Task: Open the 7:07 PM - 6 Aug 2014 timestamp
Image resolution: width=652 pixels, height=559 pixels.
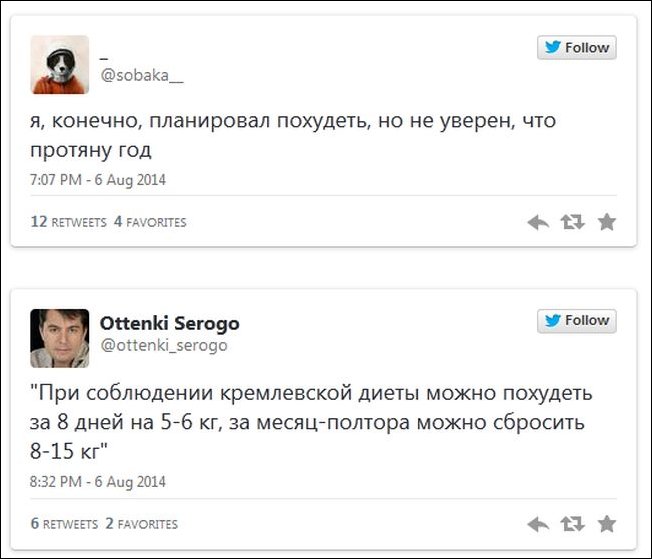Action: click(98, 180)
